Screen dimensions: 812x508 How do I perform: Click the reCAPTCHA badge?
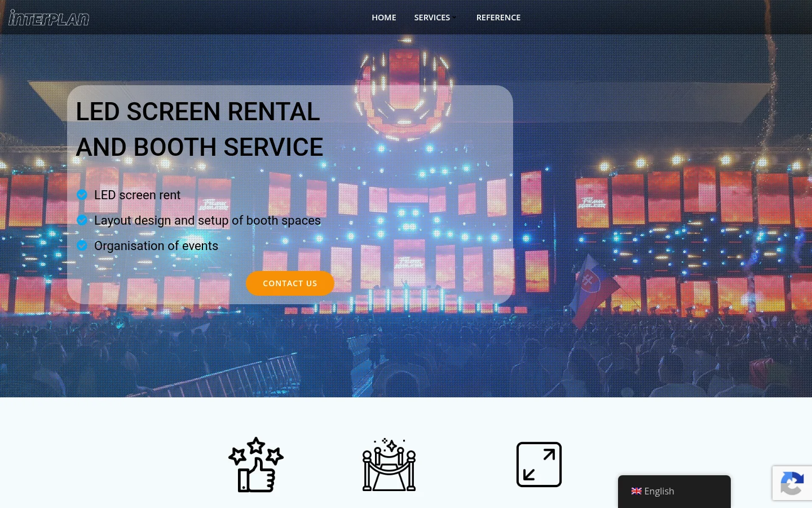tap(792, 483)
